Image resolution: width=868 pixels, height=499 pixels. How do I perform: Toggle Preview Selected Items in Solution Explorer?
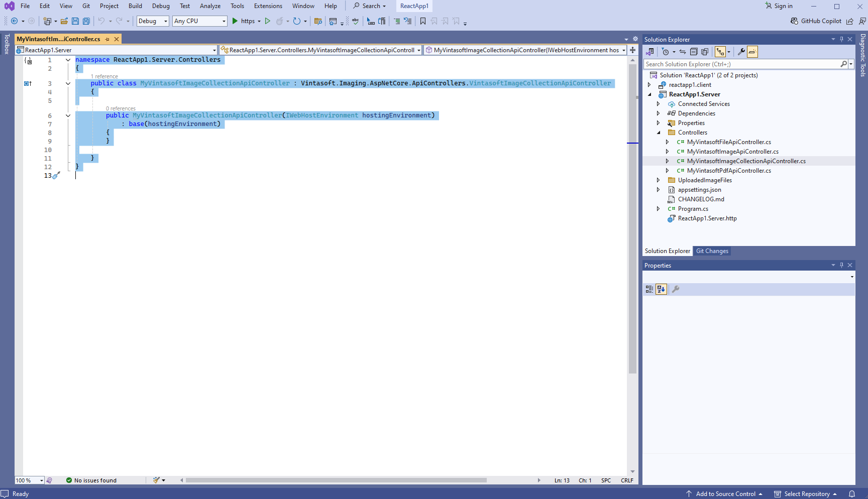point(752,52)
